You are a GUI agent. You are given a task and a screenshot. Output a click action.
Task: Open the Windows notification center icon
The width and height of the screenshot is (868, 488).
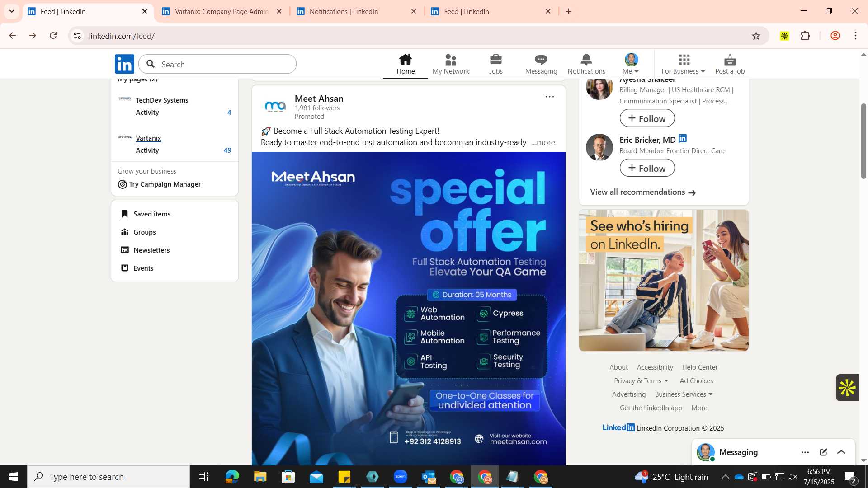point(850,477)
